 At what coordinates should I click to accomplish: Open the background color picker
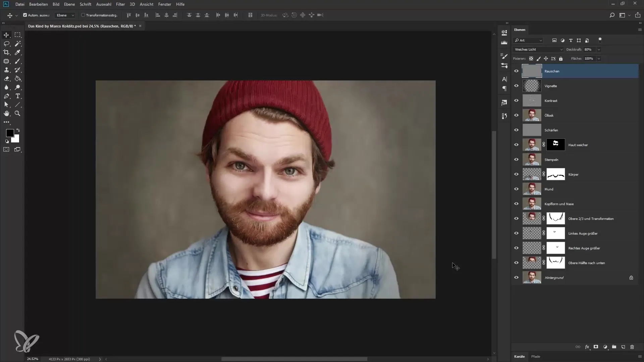pyautogui.click(x=16, y=140)
